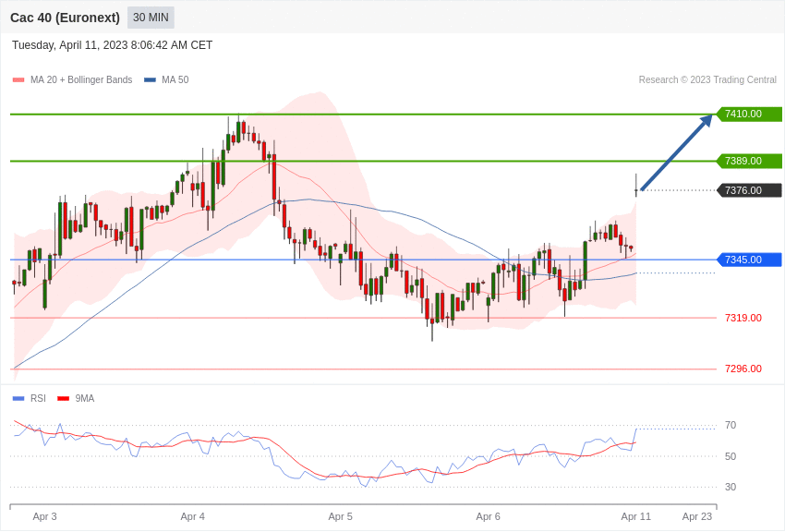Toggle the MA 50 legend entry
Screen dimensions: 785x532
pyautogui.click(x=166, y=80)
